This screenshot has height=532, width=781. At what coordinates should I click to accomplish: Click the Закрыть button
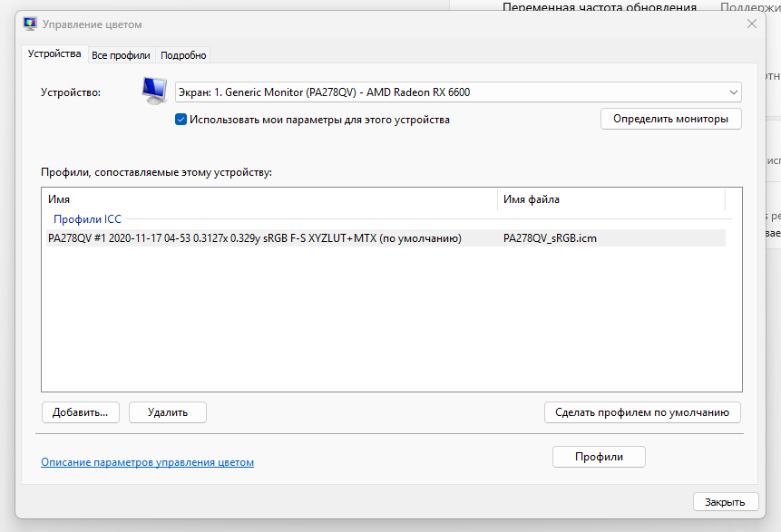(726, 502)
